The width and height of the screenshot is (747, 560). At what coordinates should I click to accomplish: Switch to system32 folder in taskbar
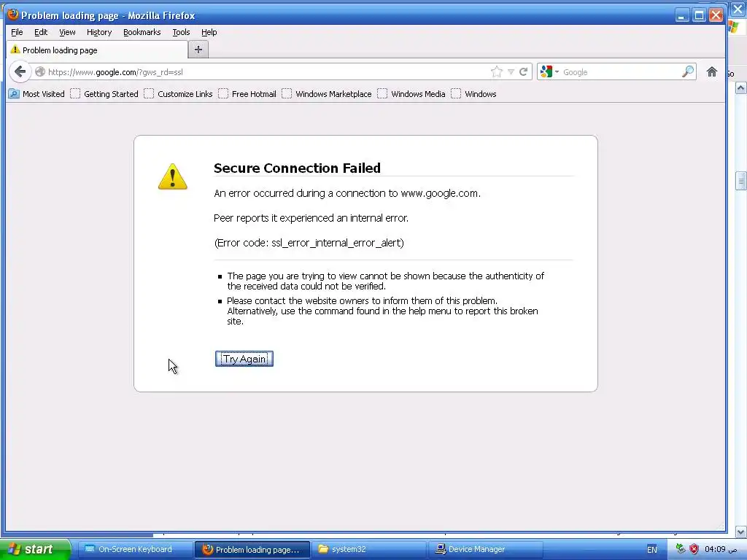click(368, 549)
